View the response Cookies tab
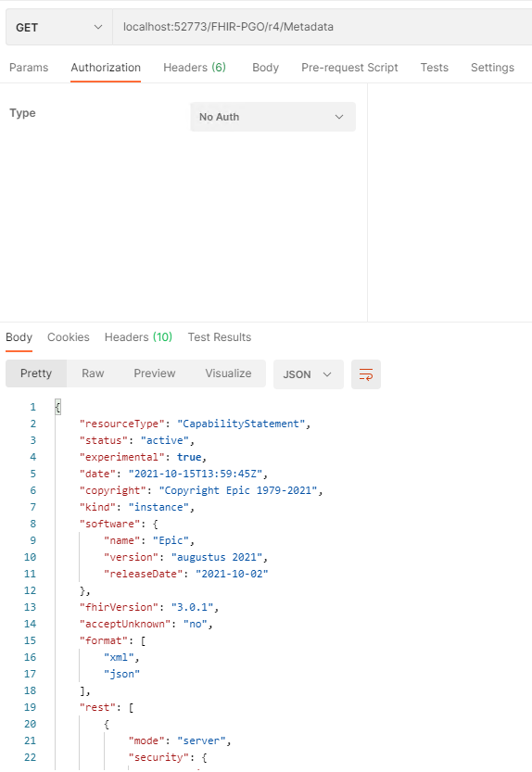 tap(68, 337)
